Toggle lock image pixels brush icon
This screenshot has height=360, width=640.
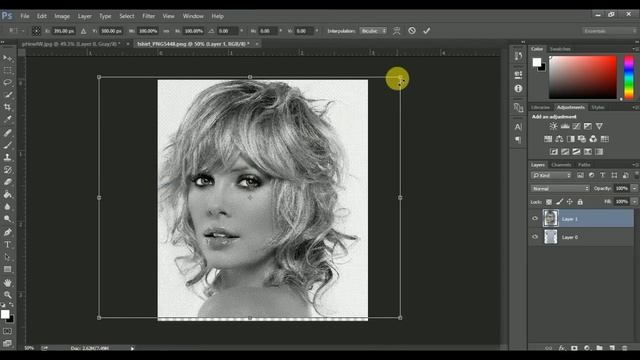click(560, 202)
